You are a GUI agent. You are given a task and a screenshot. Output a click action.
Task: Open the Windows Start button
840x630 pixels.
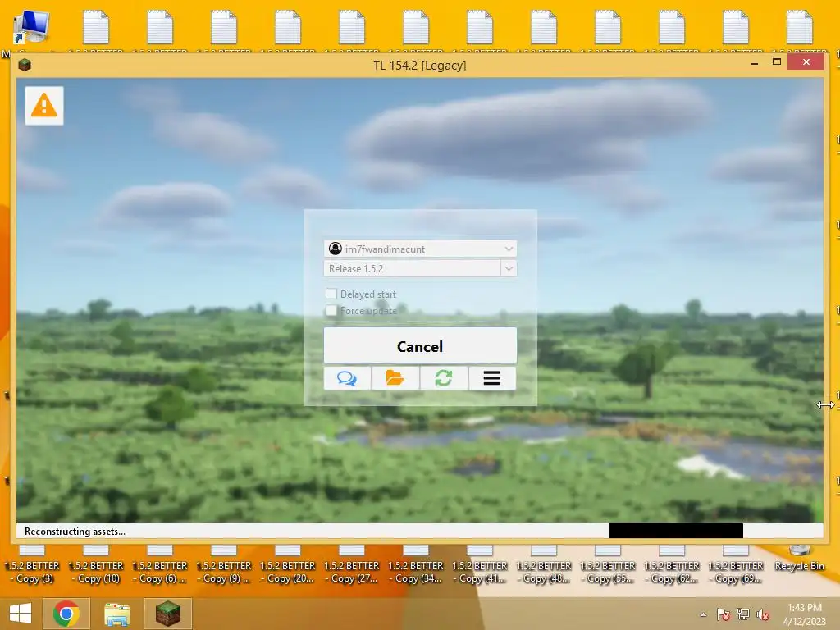(21, 614)
